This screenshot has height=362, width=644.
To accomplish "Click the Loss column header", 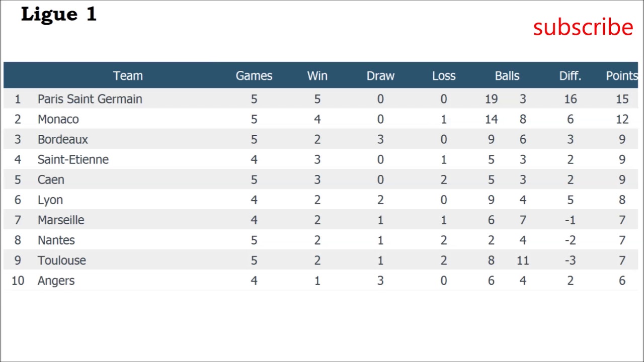I will click(x=444, y=76).
